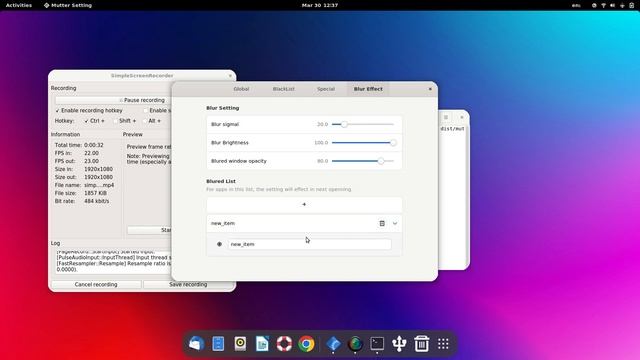
Task: Collapse the new_item row chevron
Action: click(395, 223)
